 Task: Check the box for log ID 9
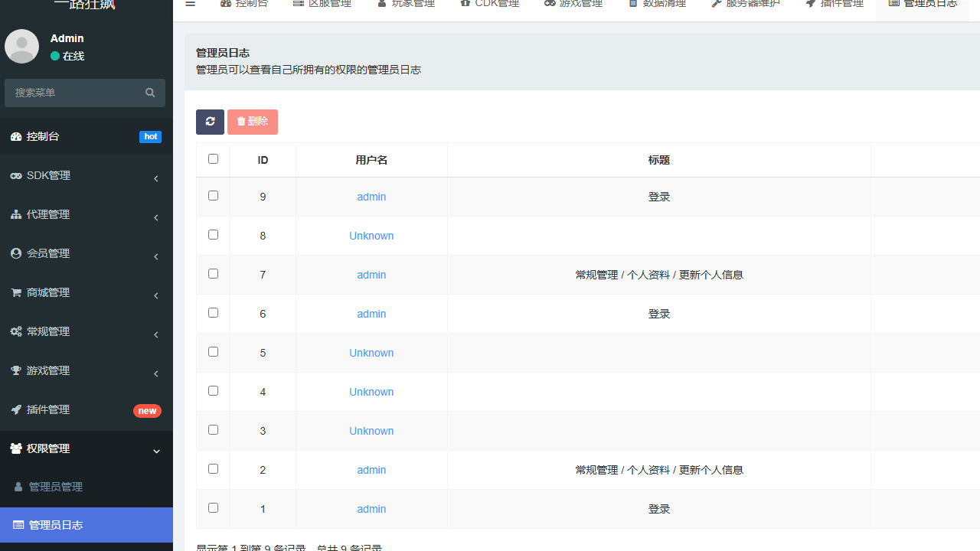(213, 196)
